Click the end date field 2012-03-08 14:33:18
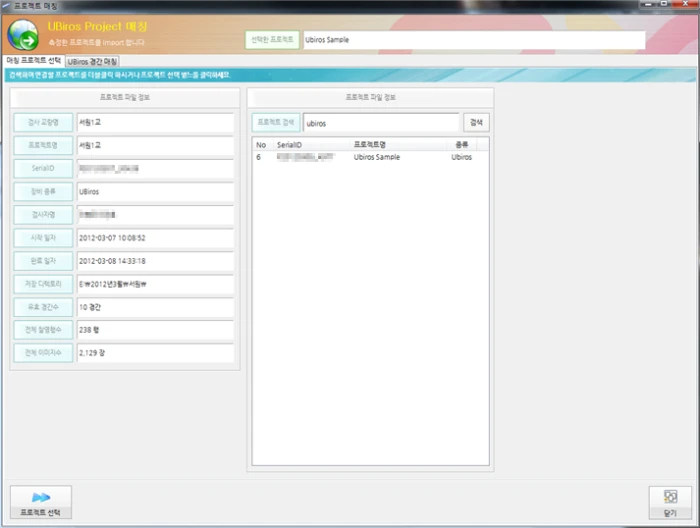700x528 pixels. point(155,261)
